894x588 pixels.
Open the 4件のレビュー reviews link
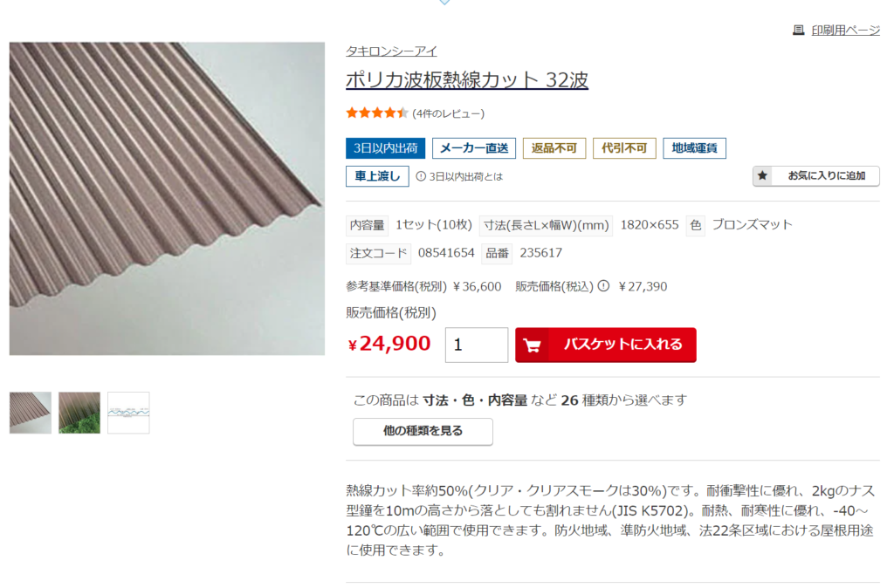[x=448, y=113]
